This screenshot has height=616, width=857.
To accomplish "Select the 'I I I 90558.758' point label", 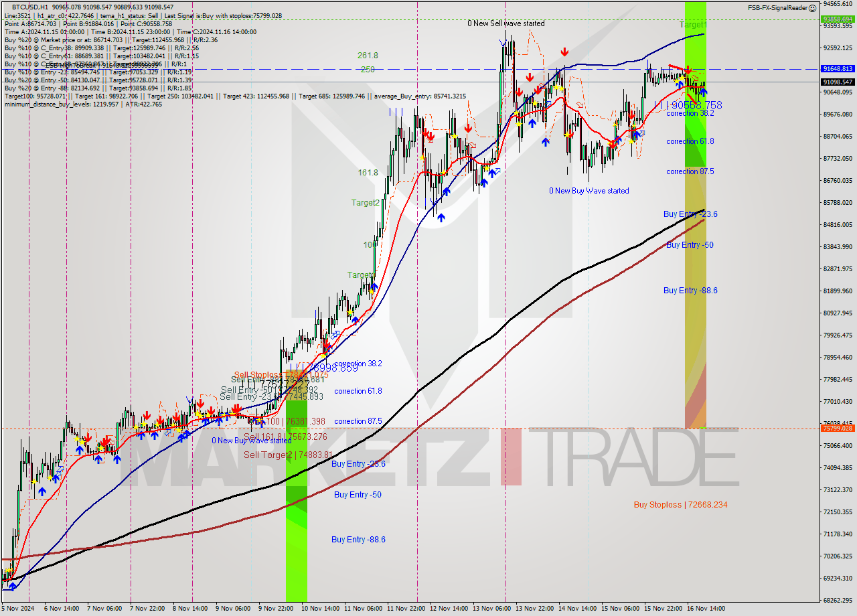I will pyautogui.click(x=688, y=105).
